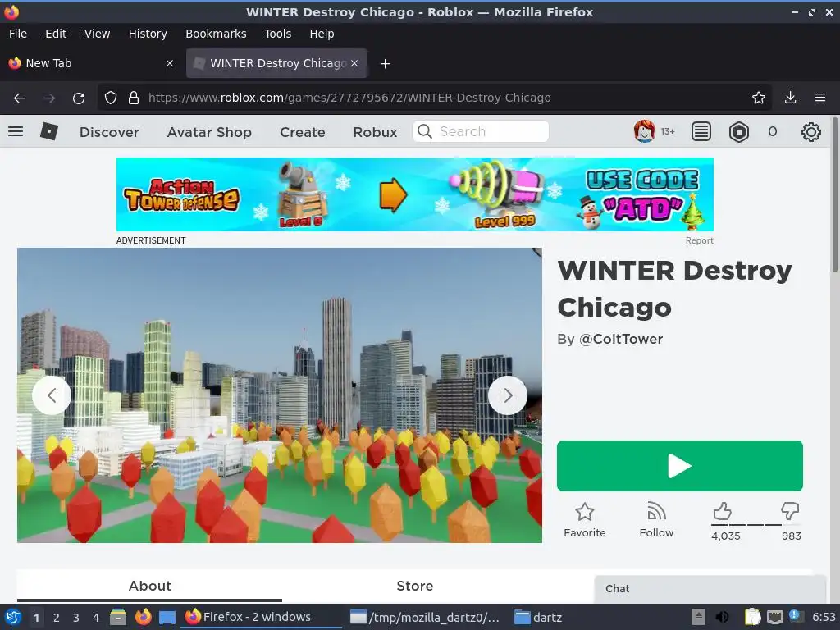The height and width of the screenshot is (630, 840).
Task: Open the Roblox hamburger navigation menu
Action: [x=16, y=131]
